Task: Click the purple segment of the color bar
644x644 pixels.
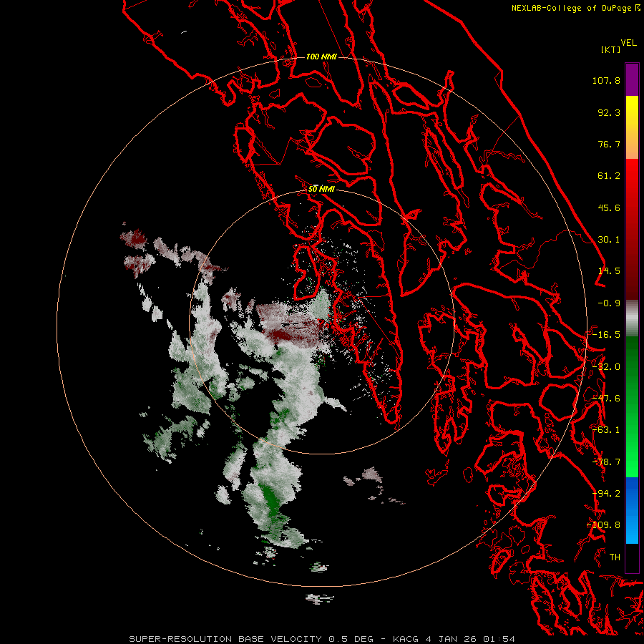Action: click(x=632, y=79)
